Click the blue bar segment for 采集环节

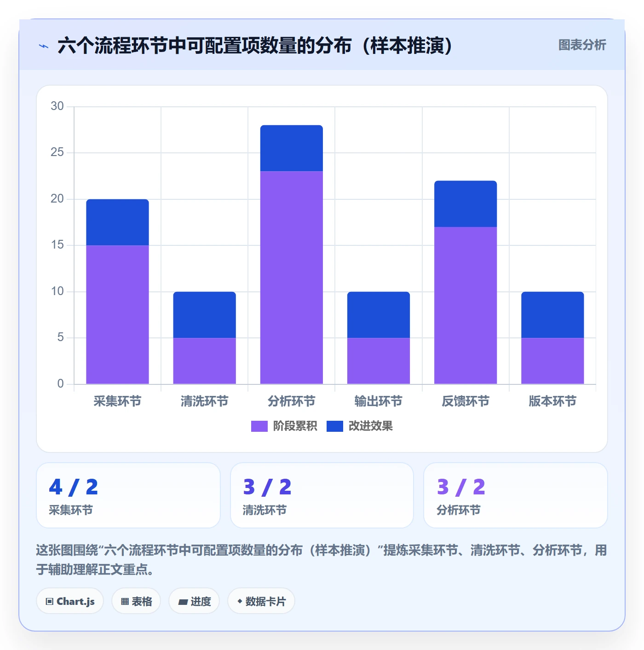click(117, 222)
